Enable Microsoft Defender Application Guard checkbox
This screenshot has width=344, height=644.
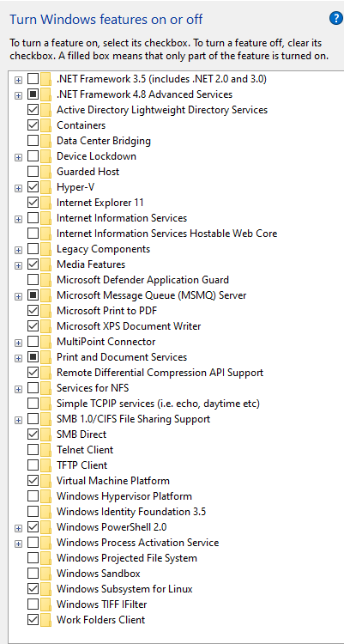(x=33, y=280)
